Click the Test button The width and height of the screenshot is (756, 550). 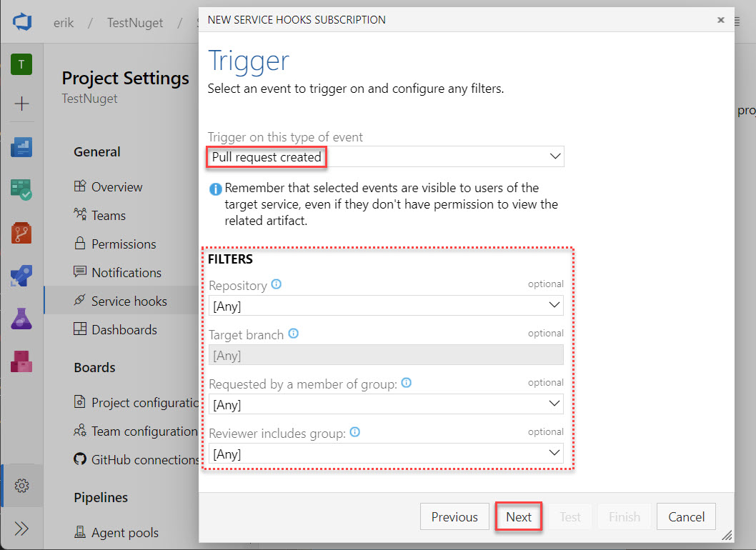point(570,516)
